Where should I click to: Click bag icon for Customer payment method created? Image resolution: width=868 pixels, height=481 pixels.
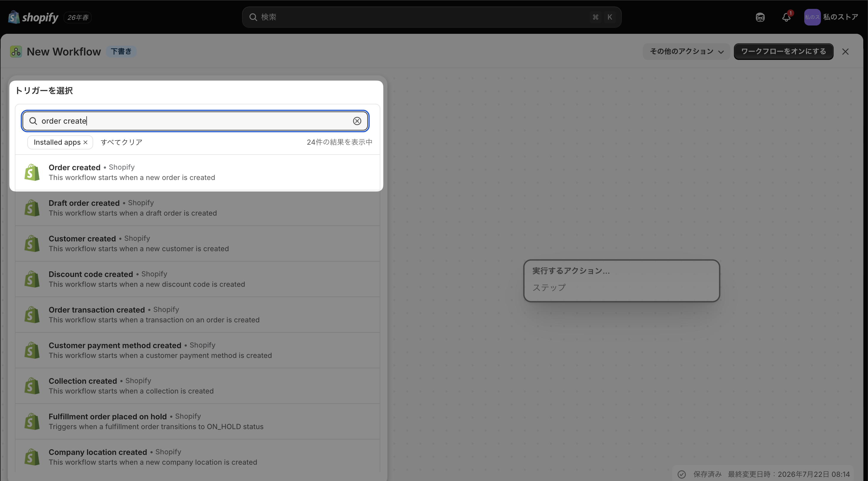click(x=32, y=350)
